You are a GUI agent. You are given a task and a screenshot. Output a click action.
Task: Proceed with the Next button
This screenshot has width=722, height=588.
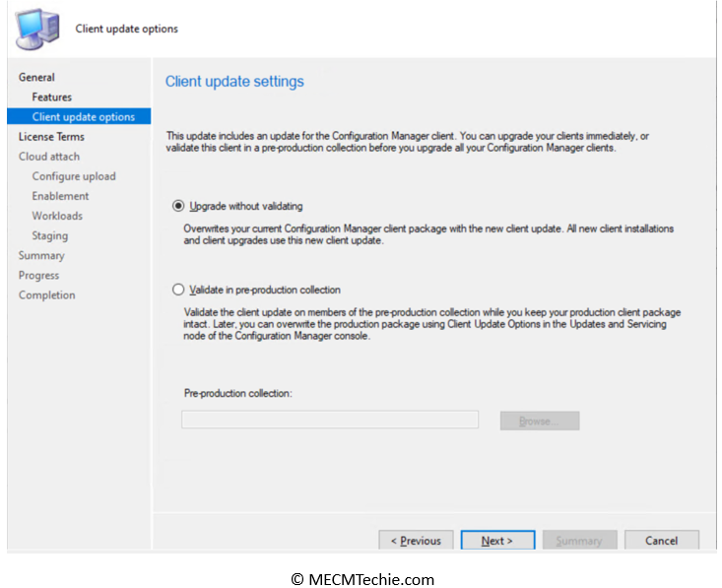pos(497,540)
